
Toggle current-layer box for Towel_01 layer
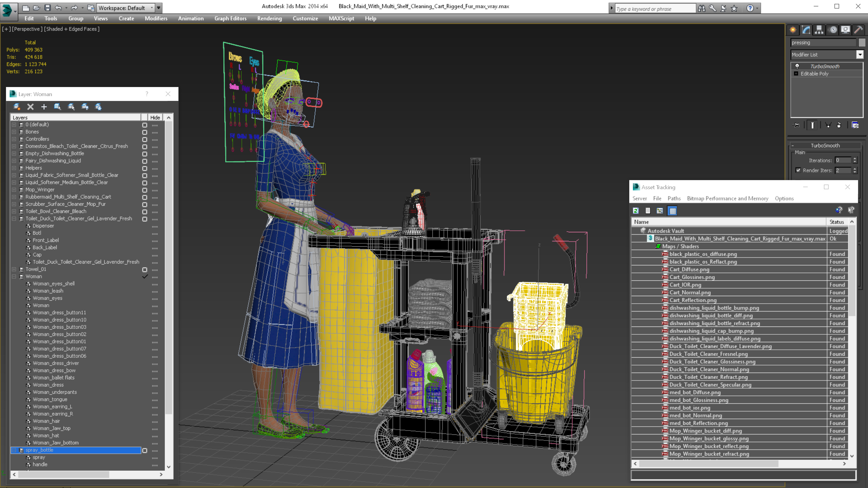pos(145,270)
